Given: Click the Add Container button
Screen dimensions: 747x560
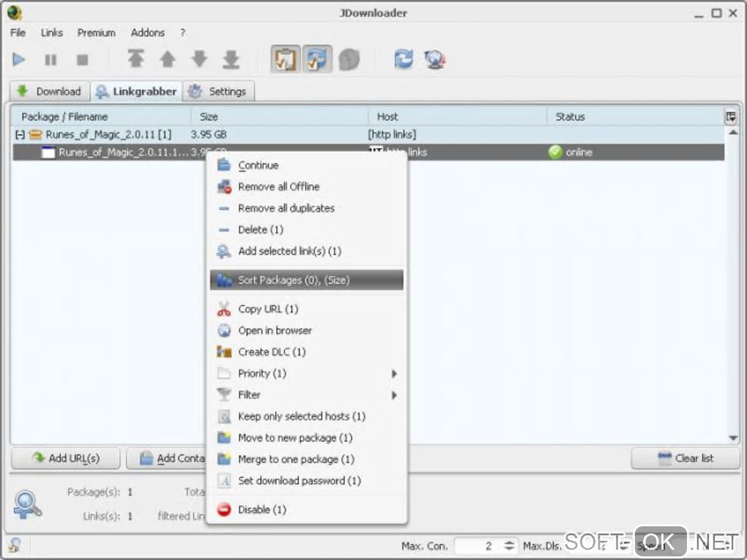Looking at the screenshot, I should pos(166,458).
